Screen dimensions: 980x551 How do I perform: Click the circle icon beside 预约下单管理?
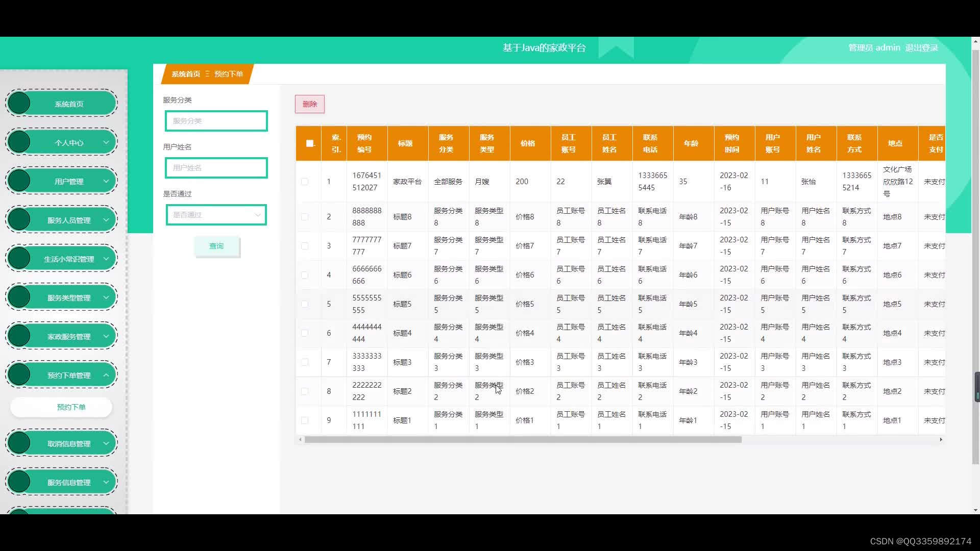point(19,375)
